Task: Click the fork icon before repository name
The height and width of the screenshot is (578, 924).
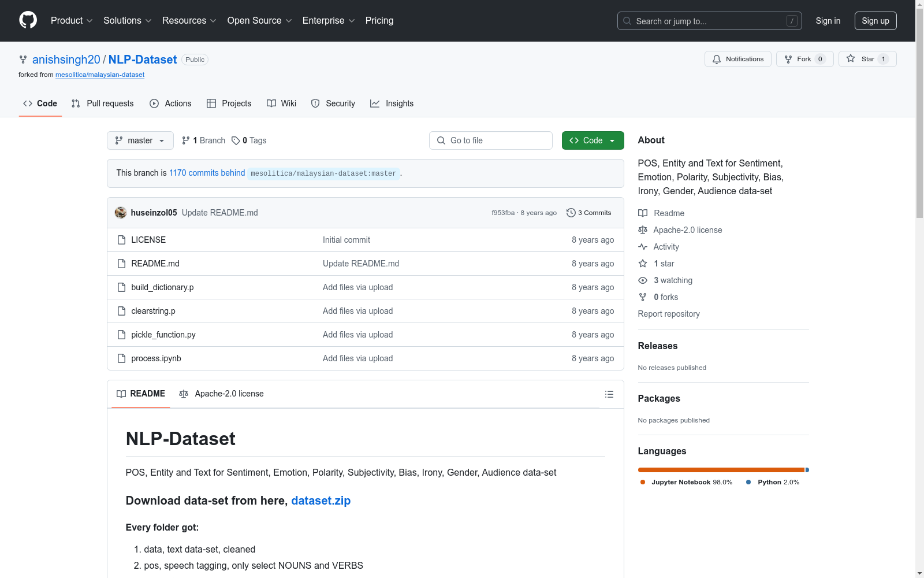Action: click(23, 60)
